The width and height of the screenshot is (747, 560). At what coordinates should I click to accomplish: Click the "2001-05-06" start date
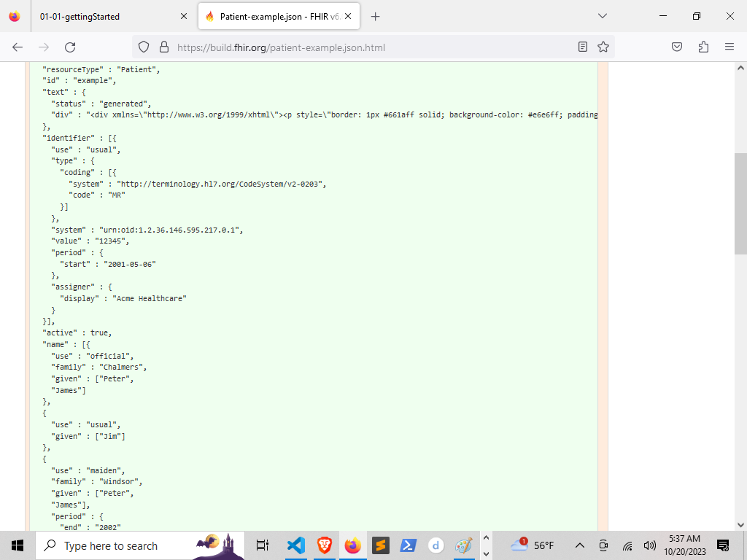(x=130, y=264)
